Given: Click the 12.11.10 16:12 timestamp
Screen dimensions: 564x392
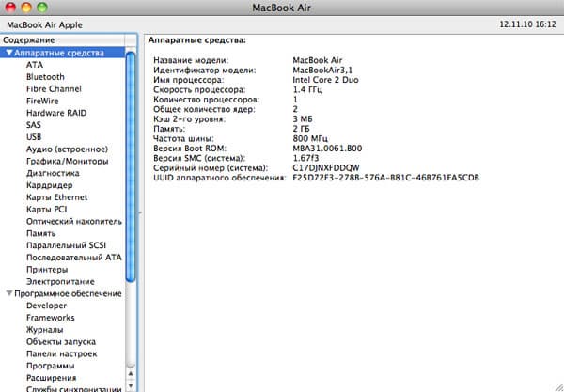Looking at the screenshot, I should (527, 24).
